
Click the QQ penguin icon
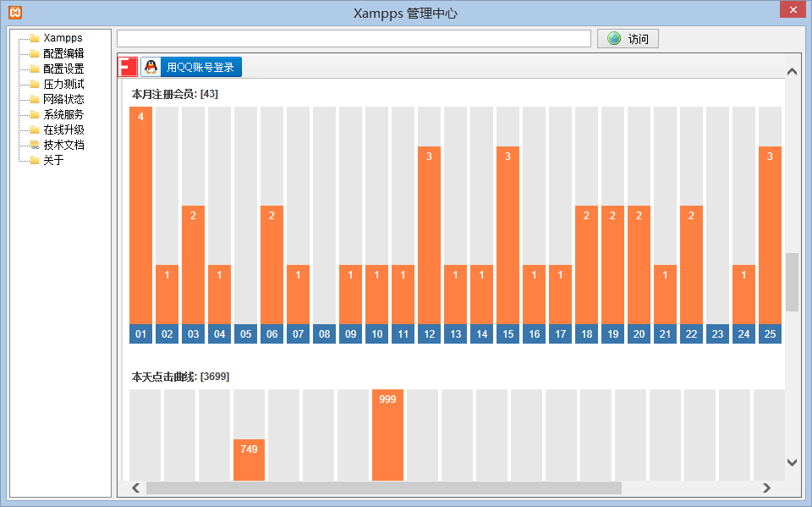(x=151, y=67)
